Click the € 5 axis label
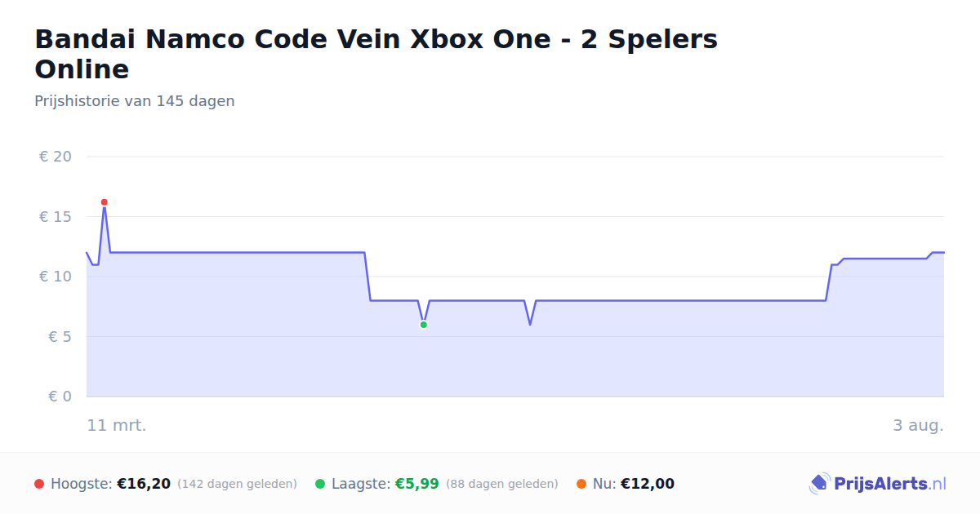980x514 pixels. (60, 337)
